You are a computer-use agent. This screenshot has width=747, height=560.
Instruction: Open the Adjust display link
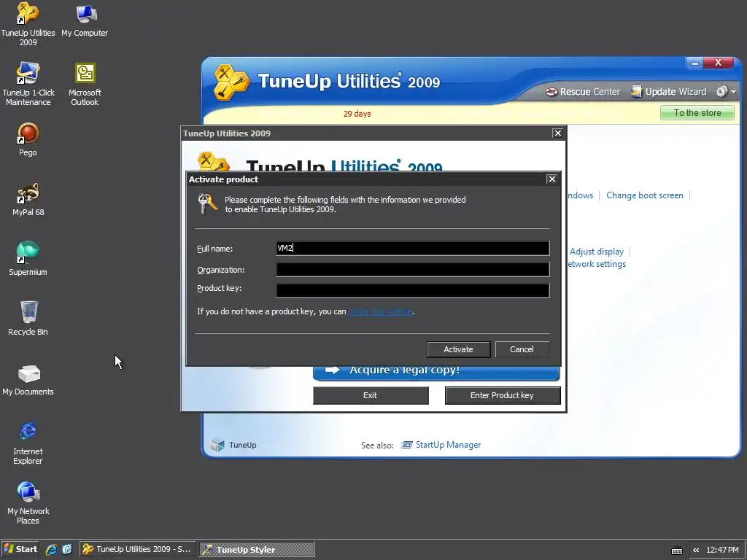[x=597, y=252]
